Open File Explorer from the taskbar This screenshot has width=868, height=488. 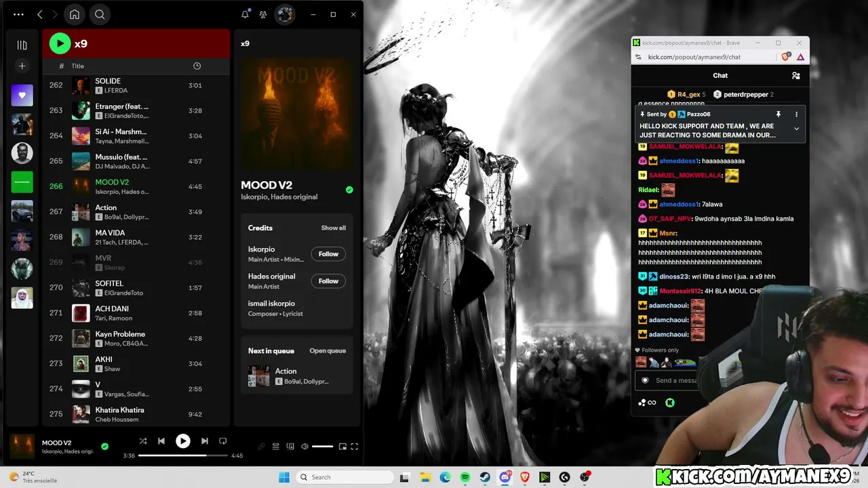[x=425, y=477]
